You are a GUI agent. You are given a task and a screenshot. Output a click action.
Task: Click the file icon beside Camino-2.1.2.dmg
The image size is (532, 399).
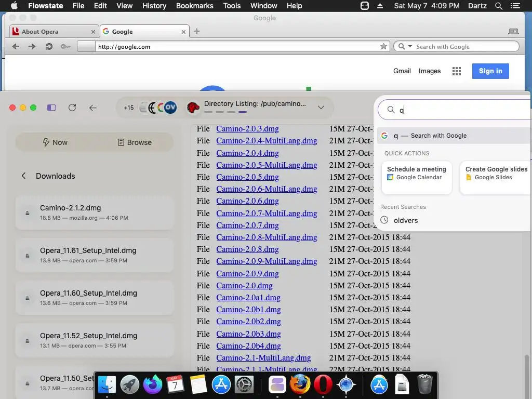click(x=28, y=212)
